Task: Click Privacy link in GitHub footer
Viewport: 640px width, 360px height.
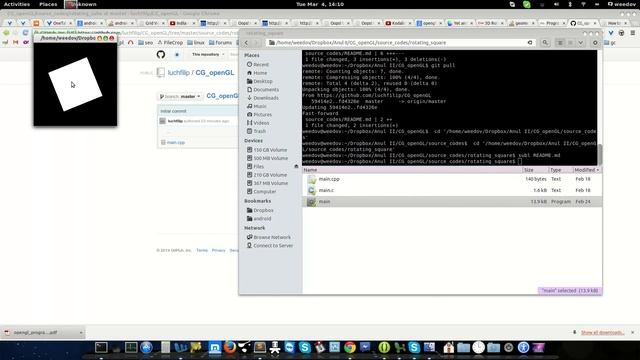Action: (x=218, y=250)
